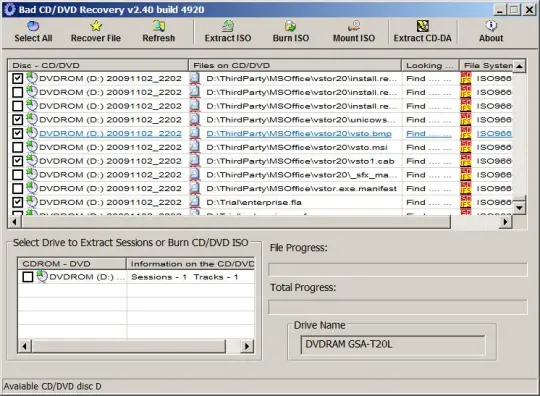This screenshot has height=396, width=540.
Task: Select the vsto1.cab file path text
Action: [x=300, y=161]
